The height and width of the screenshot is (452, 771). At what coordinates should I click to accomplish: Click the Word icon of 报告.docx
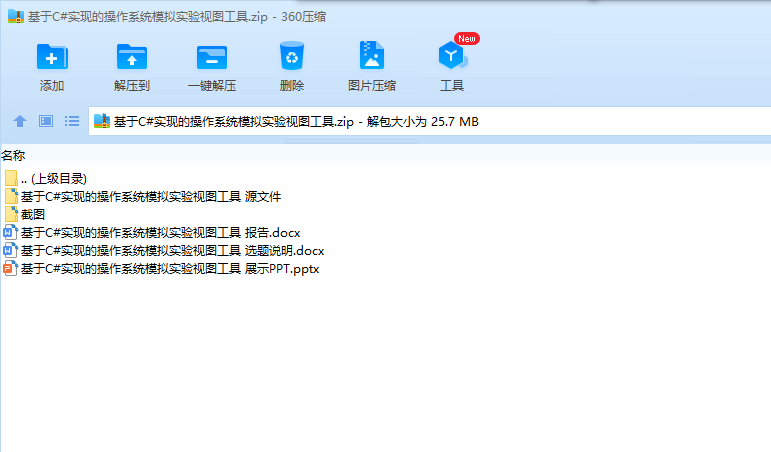coord(10,233)
